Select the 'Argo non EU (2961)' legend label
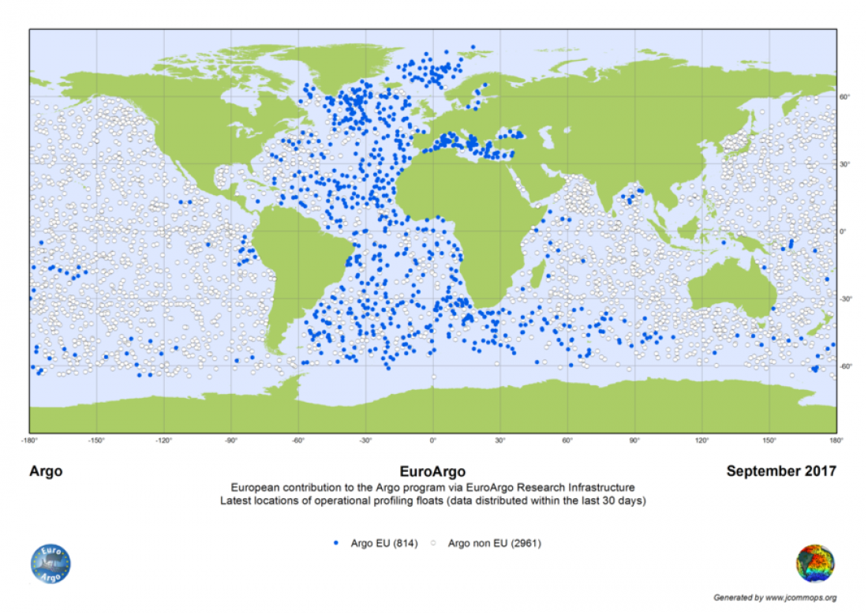 (494, 543)
